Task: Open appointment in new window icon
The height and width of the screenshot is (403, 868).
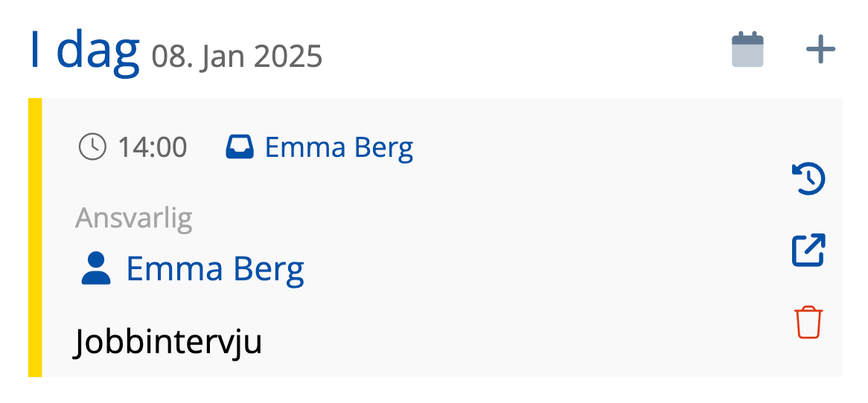Action: [x=808, y=251]
